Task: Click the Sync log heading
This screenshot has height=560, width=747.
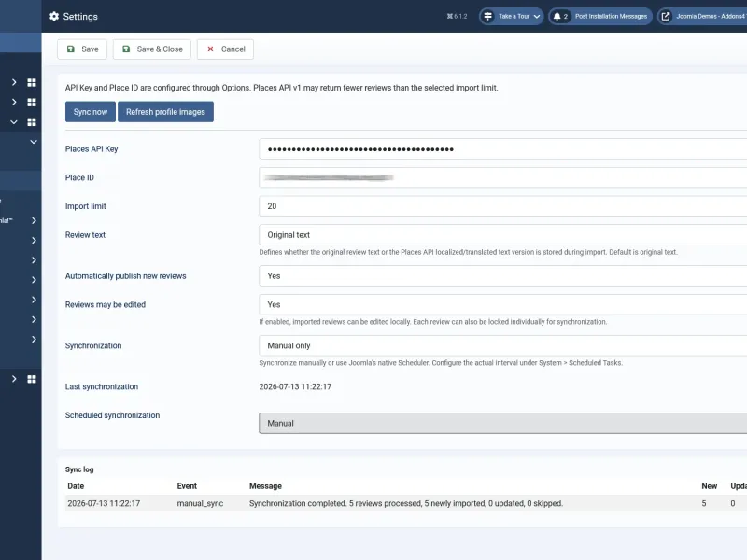Action: coord(79,469)
